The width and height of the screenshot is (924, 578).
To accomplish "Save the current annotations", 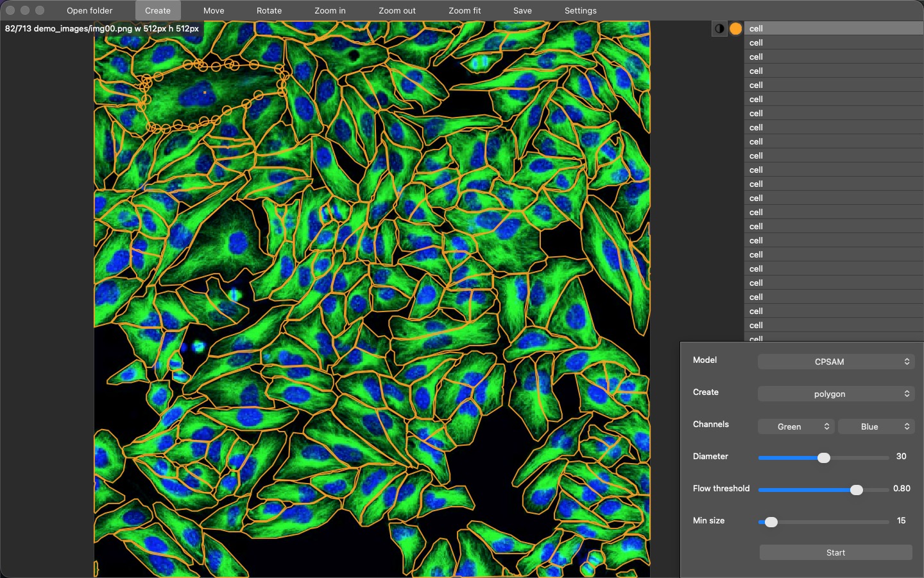I will coord(522,10).
